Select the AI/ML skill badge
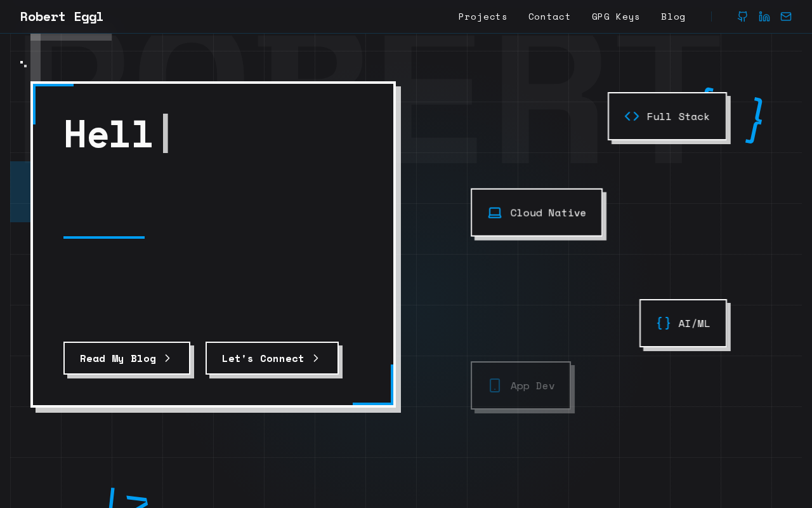The image size is (812, 508). click(683, 323)
